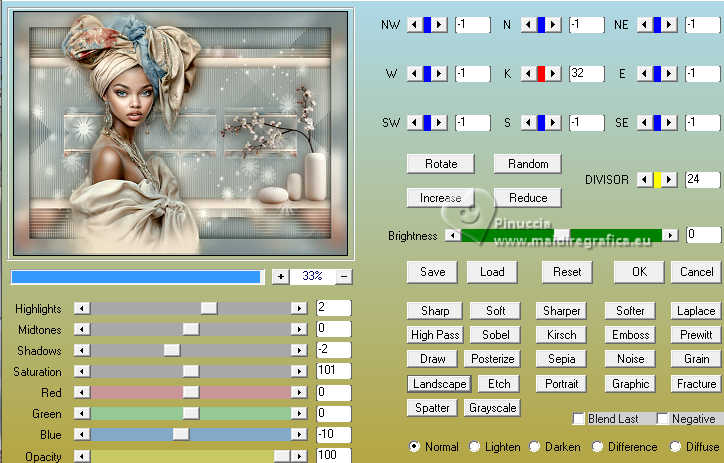The width and height of the screenshot is (724, 463).
Task: Apply the Landscape preset
Action: tap(439, 384)
